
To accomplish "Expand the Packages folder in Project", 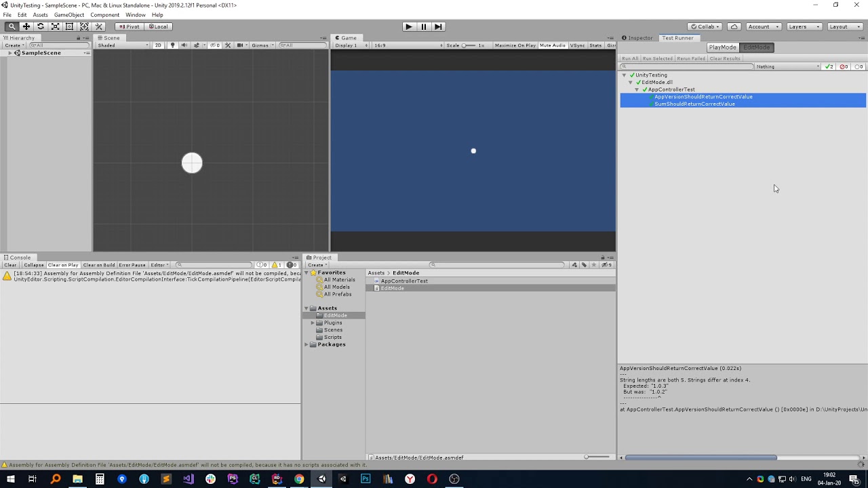I will pyautogui.click(x=306, y=345).
